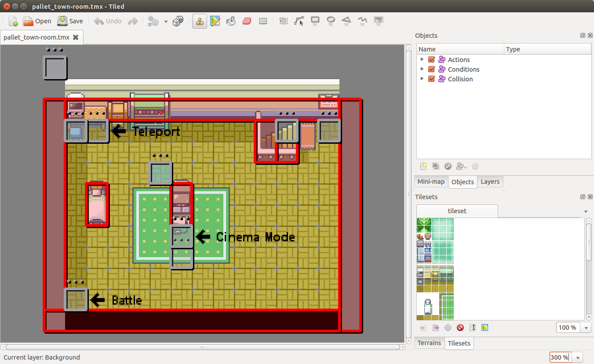Select the Conditions row in Objects
Image resolution: width=594 pixels, height=364 pixels.
point(504,69)
